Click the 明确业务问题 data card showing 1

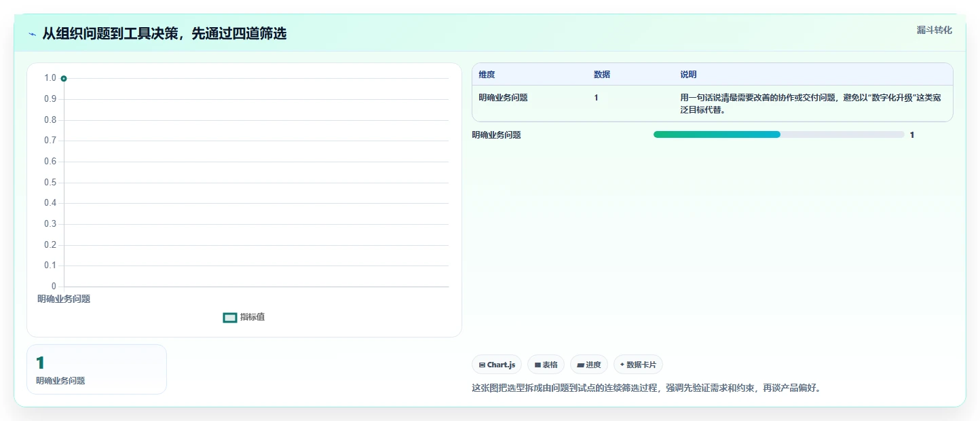pos(96,369)
